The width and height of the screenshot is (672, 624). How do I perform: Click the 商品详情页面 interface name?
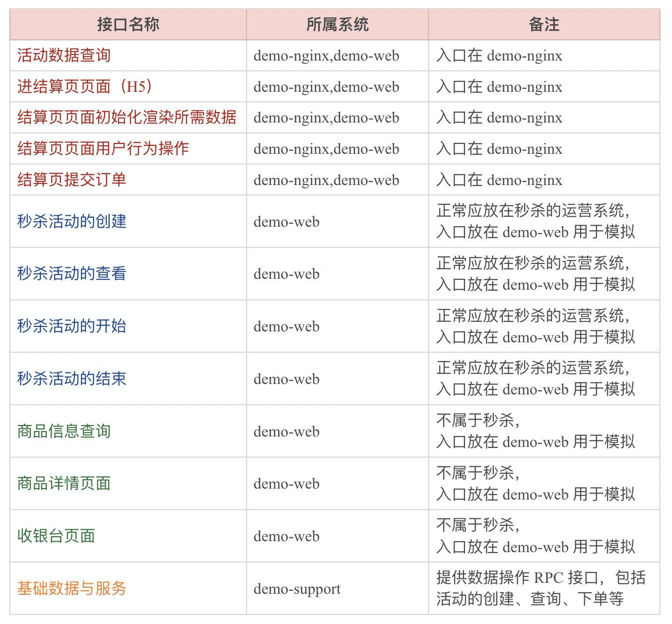click(64, 483)
